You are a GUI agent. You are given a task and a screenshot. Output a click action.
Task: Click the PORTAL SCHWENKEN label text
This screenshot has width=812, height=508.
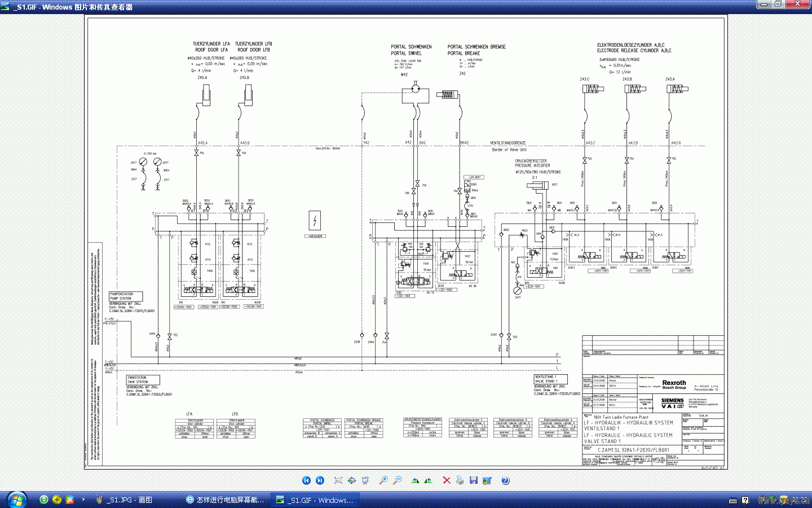coord(411,47)
